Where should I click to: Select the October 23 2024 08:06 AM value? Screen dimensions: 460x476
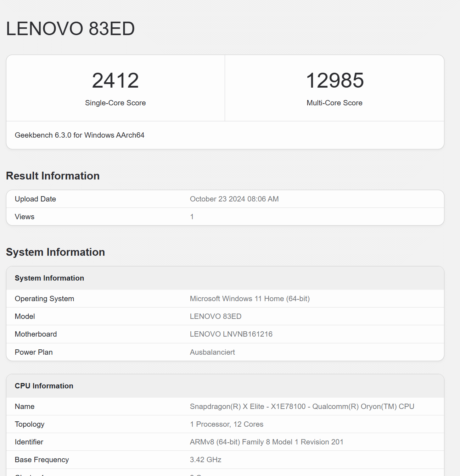[x=234, y=199]
